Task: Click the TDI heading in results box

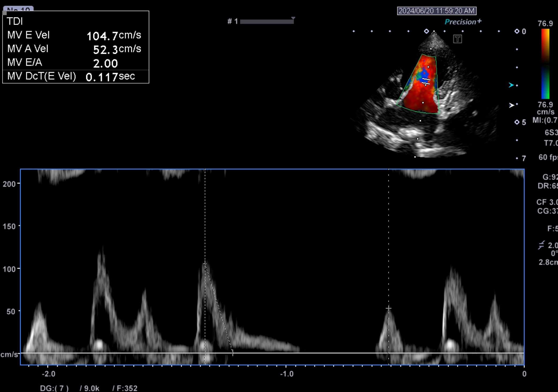Action: (15, 21)
